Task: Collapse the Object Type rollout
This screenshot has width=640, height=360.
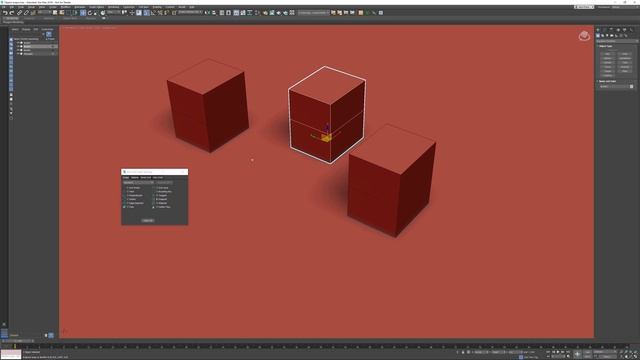Action: pyautogui.click(x=606, y=46)
